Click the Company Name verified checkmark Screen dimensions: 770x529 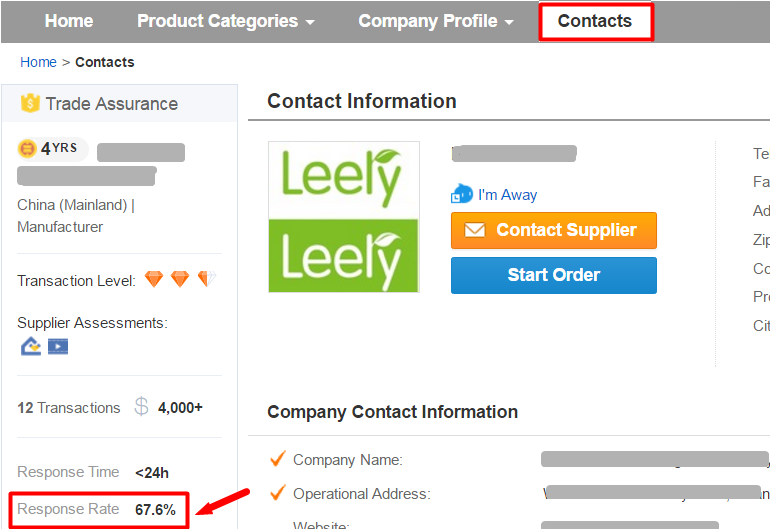point(278,459)
